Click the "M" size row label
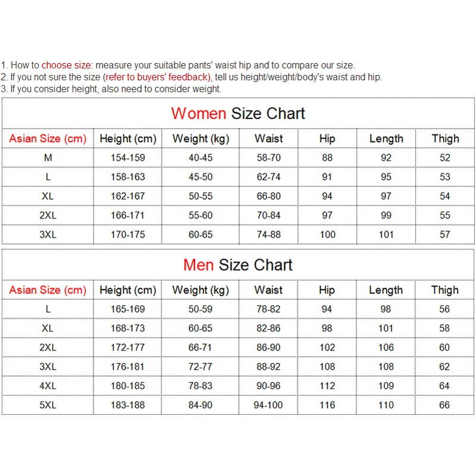Image resolution: width=476 pixels, height=476 pixels. click(48, 158)
